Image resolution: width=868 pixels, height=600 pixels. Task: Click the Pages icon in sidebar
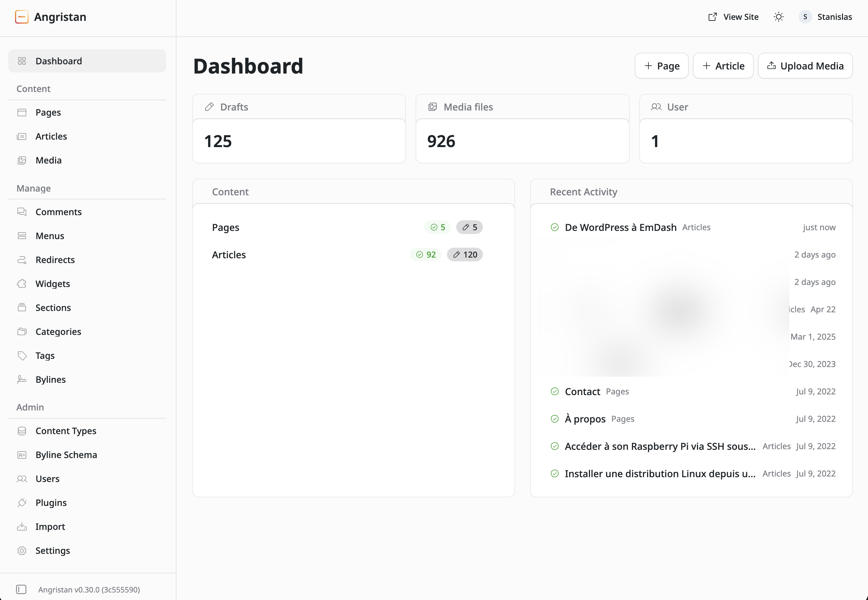22,113
